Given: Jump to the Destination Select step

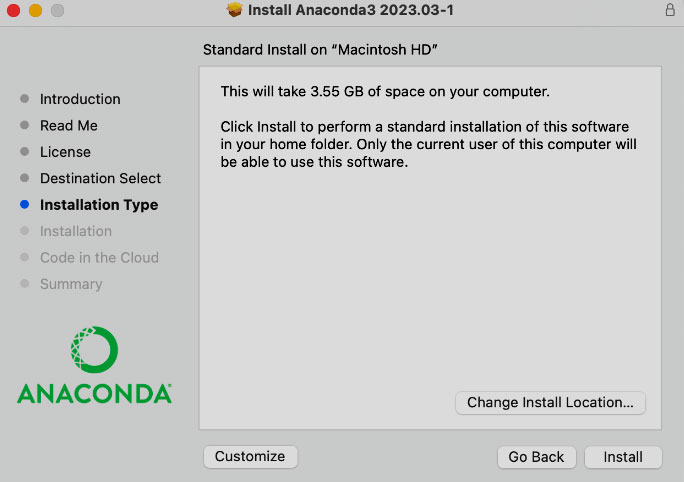Looking at the screenshot, I should pos(100,178).
